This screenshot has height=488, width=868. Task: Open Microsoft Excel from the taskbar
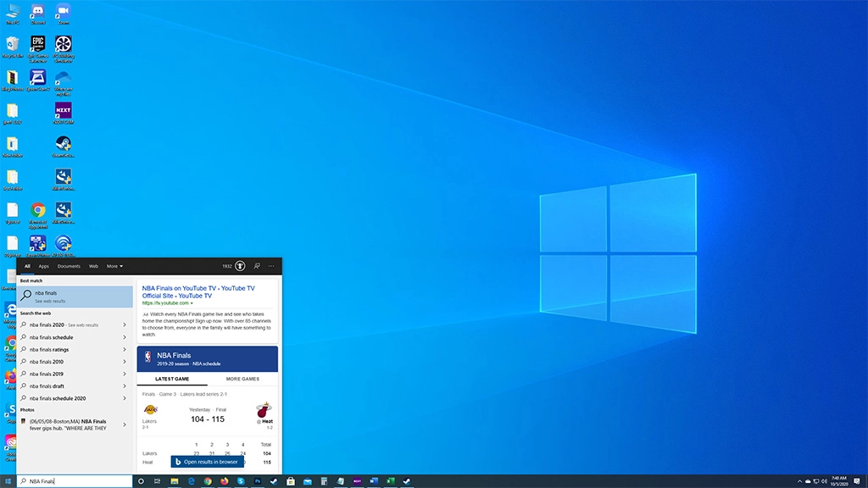click(390, 481)
